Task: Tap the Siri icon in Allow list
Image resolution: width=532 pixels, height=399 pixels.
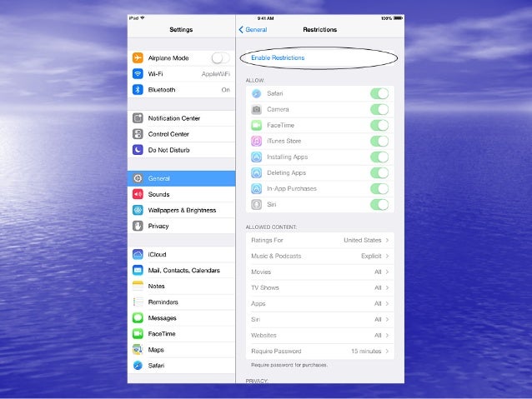Action: point(257,204)
